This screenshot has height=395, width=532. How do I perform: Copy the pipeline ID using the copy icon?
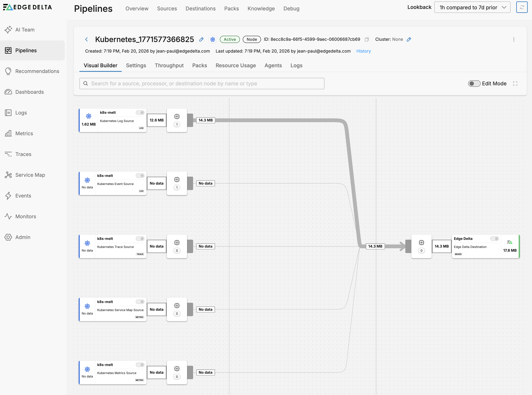(x=367, y=40)
